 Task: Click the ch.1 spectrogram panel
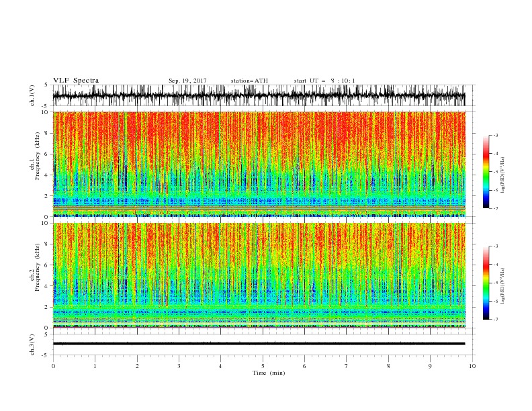(x=259, y=164)
